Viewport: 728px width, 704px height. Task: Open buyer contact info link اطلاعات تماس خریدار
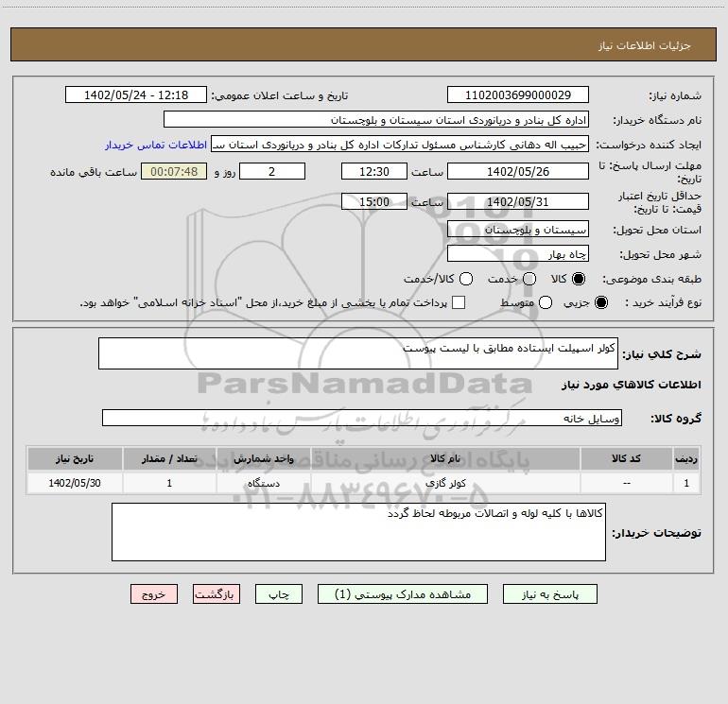[156, 145]
